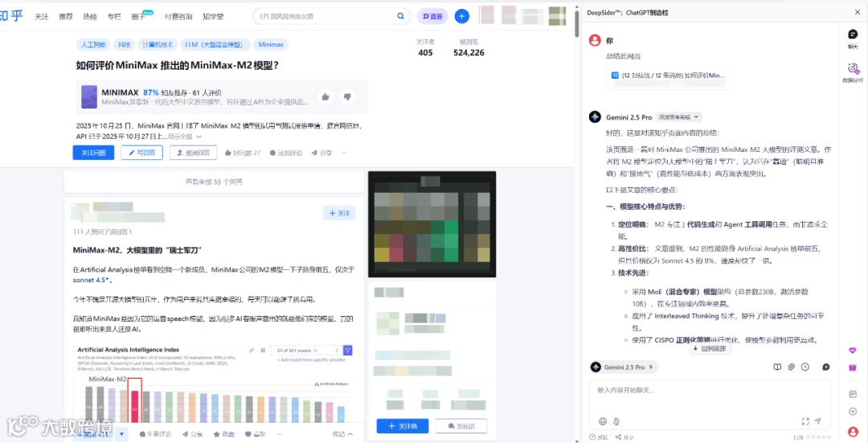
Task: Click the gift box icon in DeepSider sidebar
Action: coord(853,367)
